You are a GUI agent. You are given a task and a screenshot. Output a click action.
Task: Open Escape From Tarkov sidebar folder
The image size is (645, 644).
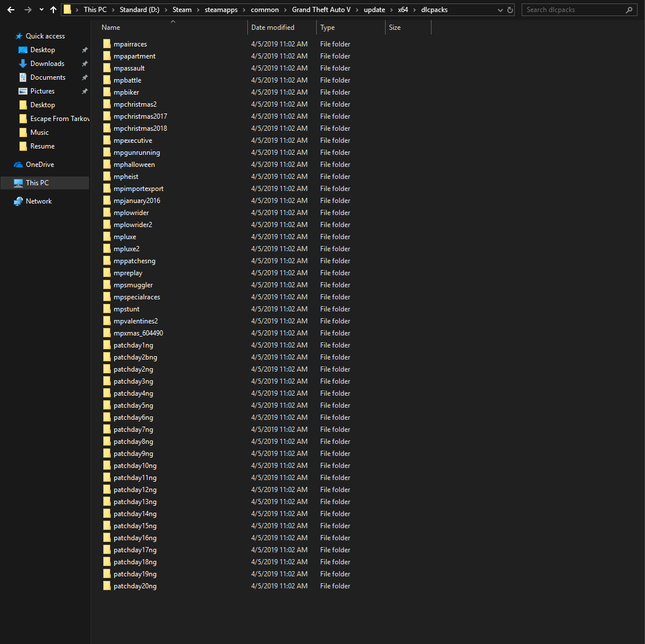pyautogui.click(x=60, y=119)
